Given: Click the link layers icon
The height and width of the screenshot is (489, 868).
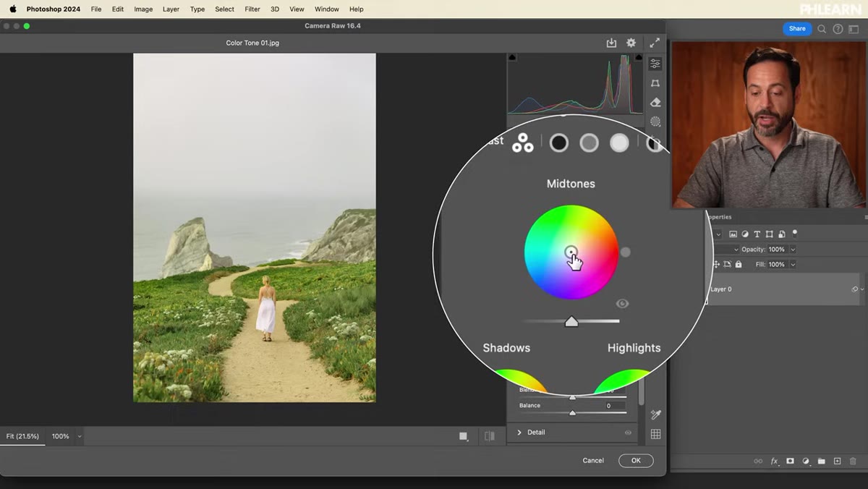Looking at the screenshot, I should tap(758, 461).
